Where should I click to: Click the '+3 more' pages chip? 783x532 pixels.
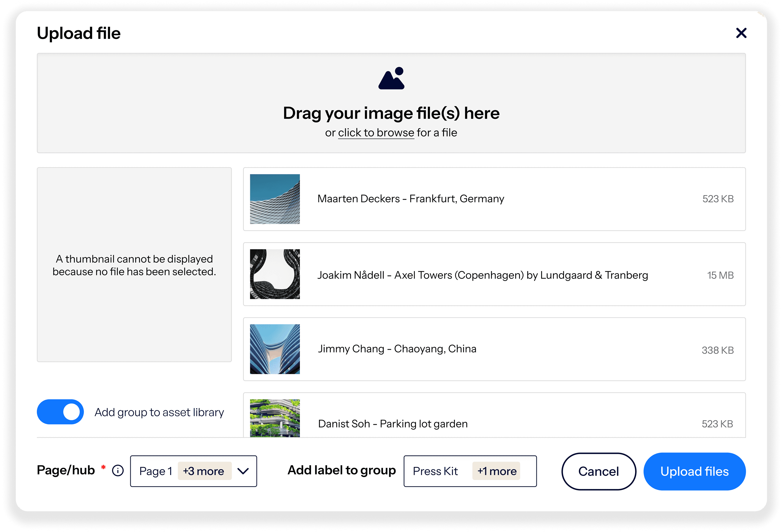(204, 471)
